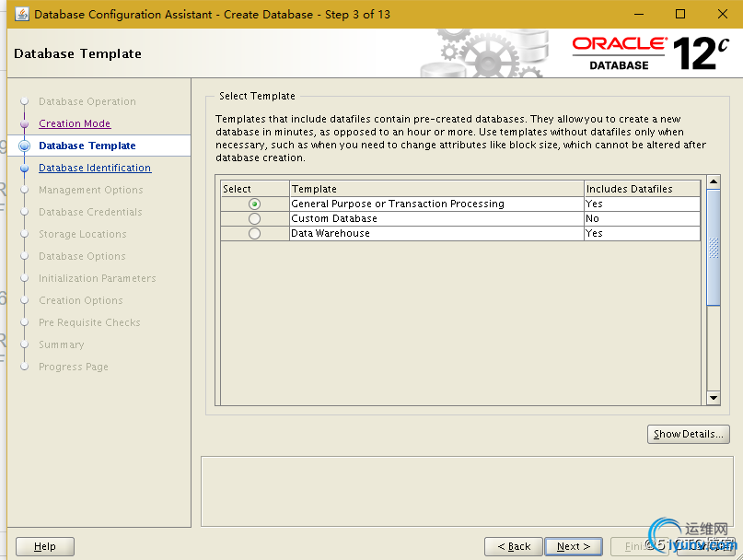The width and height of the screenshot is (743, 560).
Task: Open the Creation Mode step link
Action: [x=75, y=123]
